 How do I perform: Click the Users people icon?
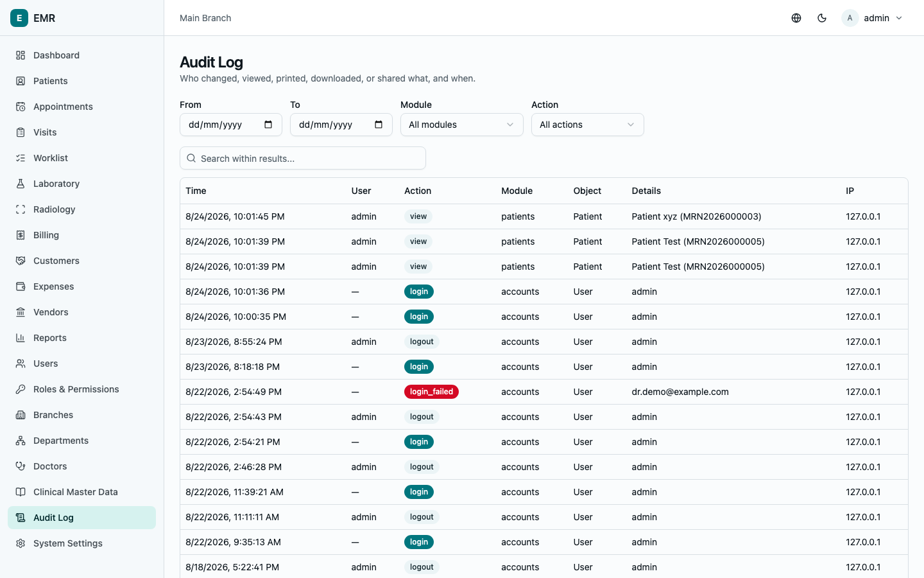[x=21, y=363]
